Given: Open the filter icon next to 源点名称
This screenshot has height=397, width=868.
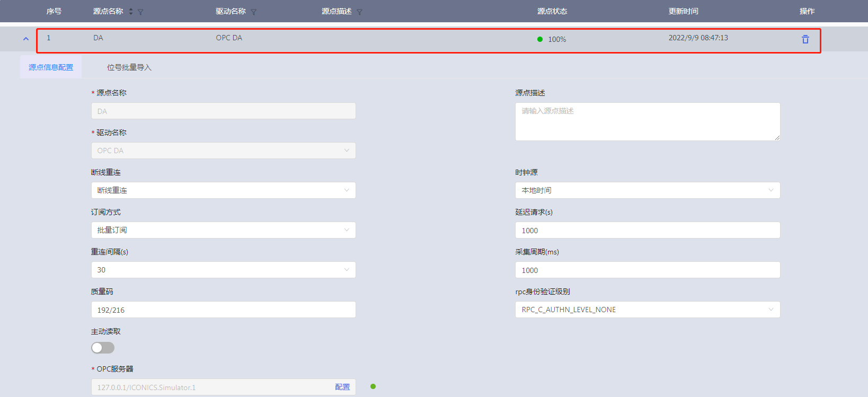Looking at the screenshot, I should (140, 12).
